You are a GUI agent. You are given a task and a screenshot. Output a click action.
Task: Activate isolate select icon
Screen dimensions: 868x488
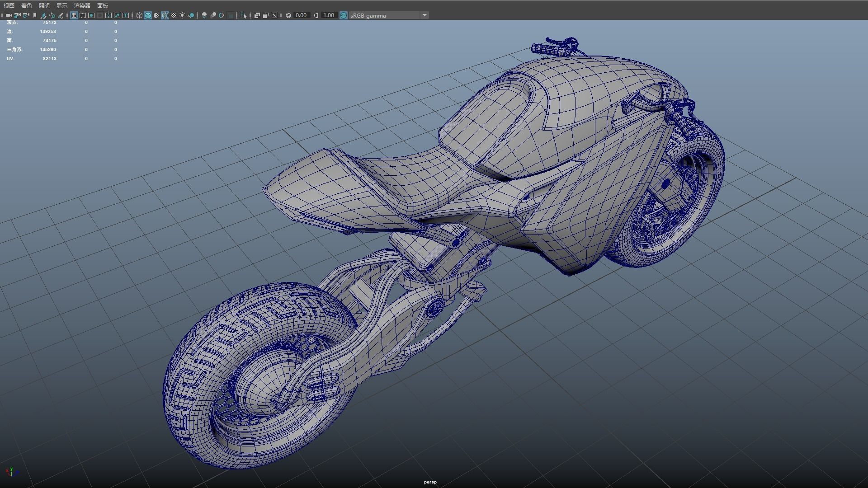[x=243, y=15]
